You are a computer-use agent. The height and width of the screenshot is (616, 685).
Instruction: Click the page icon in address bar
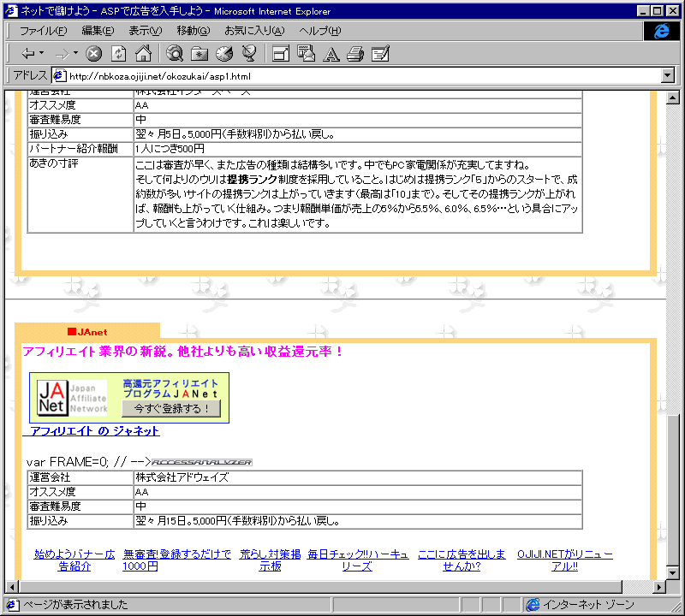point(59,75)
